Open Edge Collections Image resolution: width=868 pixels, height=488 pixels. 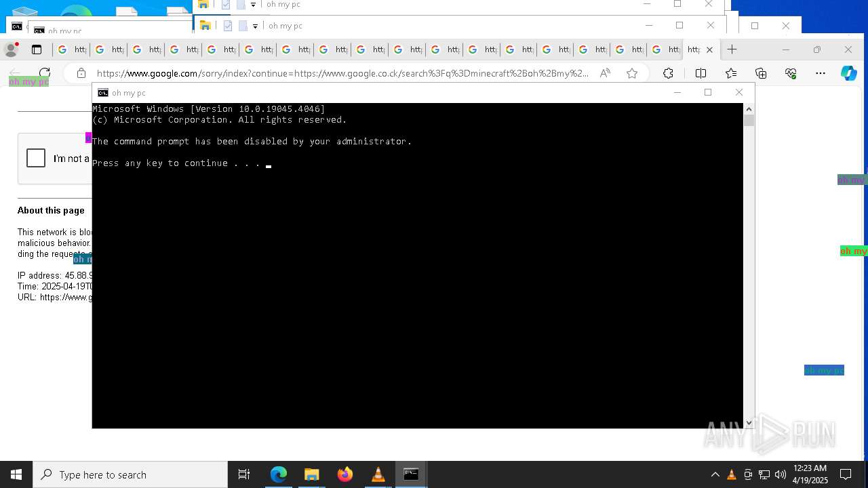pos(761,73)
